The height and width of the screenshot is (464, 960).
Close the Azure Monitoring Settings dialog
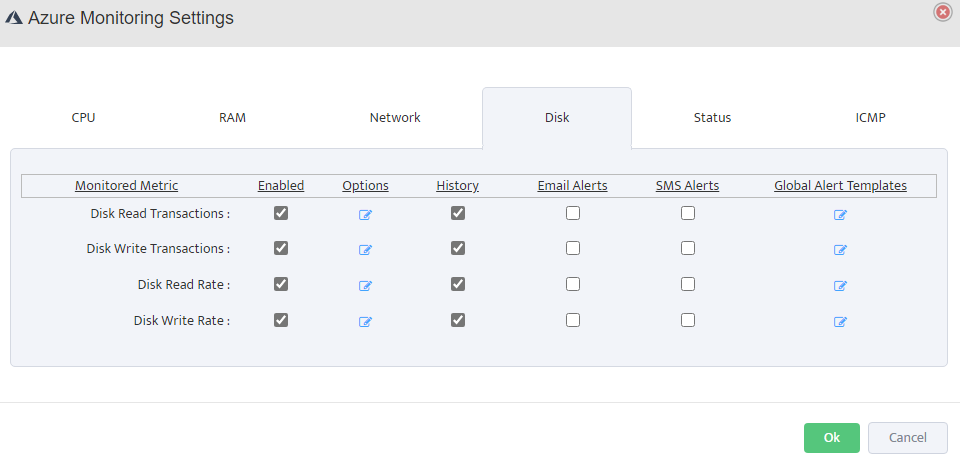[x=942, y=12]
